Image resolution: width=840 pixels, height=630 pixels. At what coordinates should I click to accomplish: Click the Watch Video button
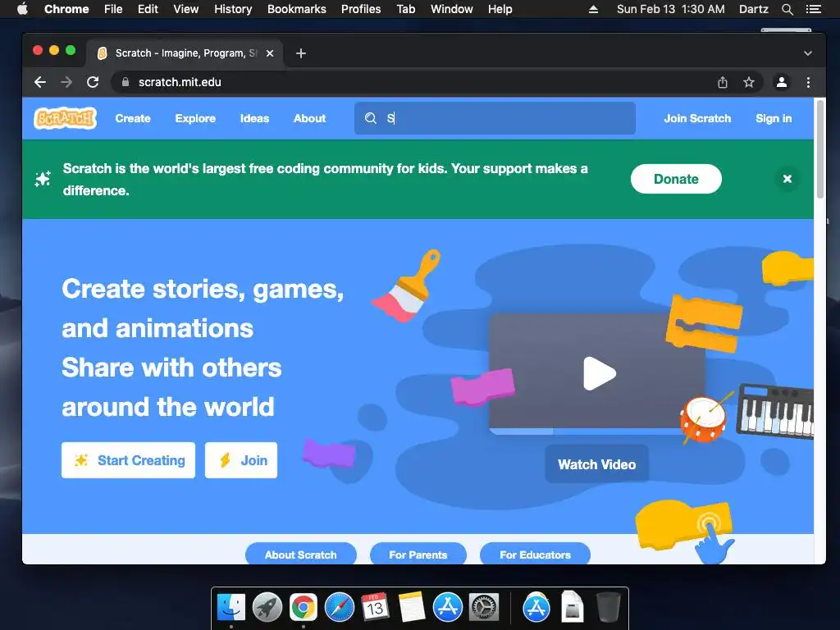tap(597, 464)
